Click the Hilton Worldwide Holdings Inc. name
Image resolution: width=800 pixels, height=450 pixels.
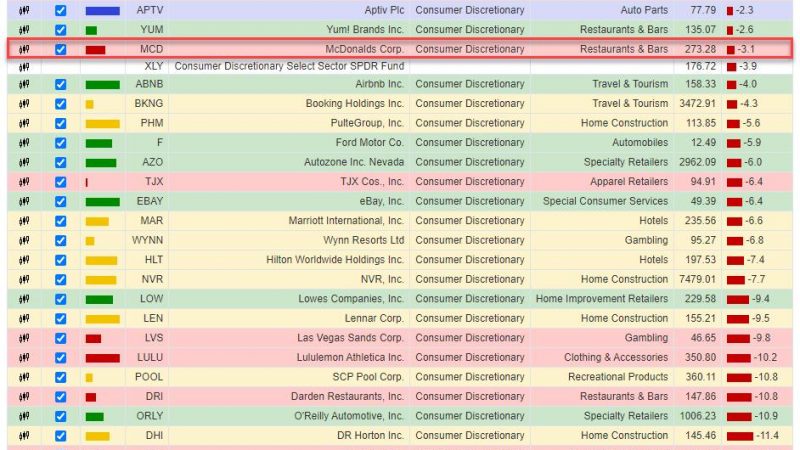point(335,260)
